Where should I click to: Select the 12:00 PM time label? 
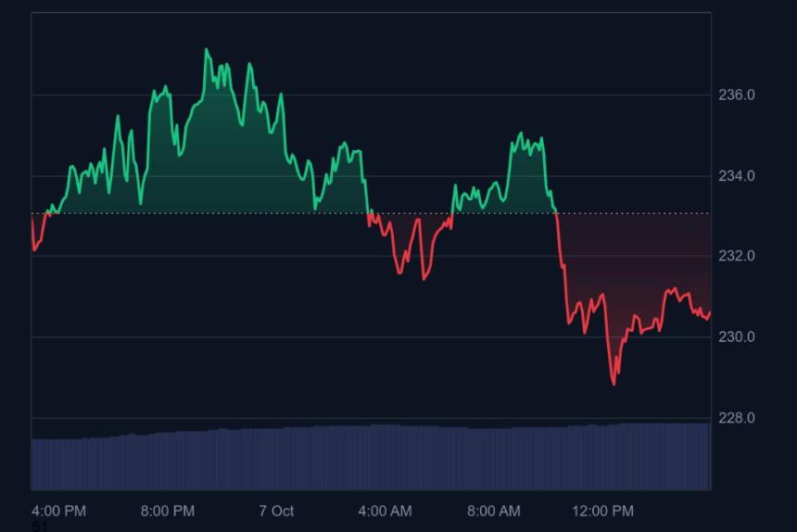[x=602, y=511]
